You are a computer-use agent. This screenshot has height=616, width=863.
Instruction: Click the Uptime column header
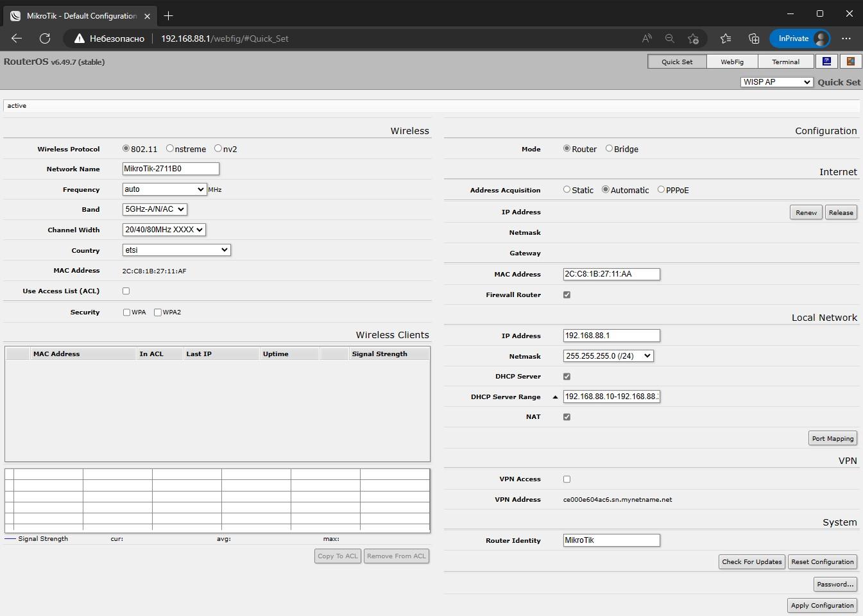(289, 354)
